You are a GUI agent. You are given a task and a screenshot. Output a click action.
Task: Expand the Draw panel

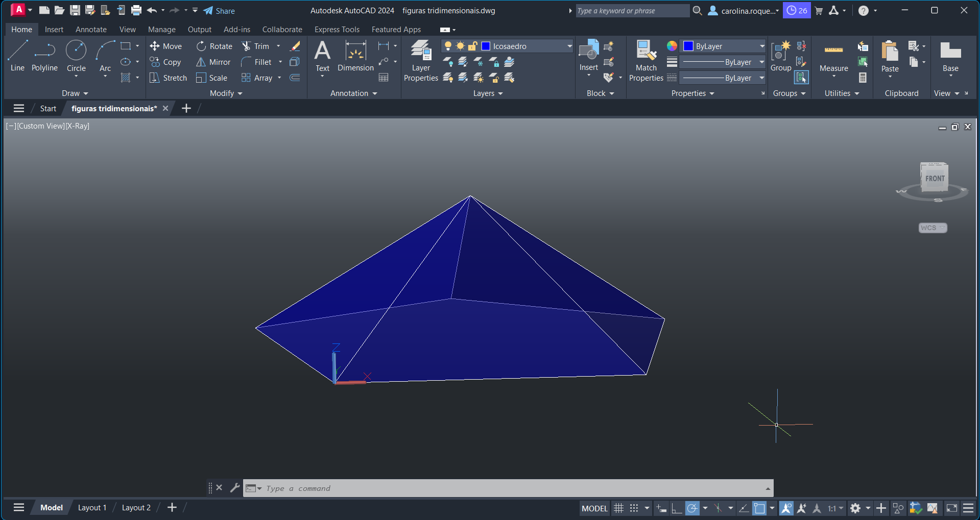click(75, 93)
